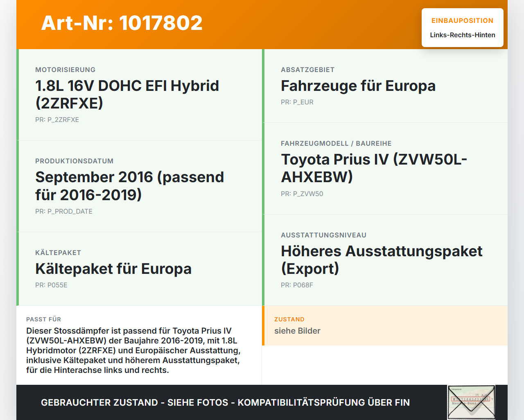Image resolution: width=524 pixels, height=420 pixels.
Task: Click PR: P068F code
Action: [x=297, y=285]
